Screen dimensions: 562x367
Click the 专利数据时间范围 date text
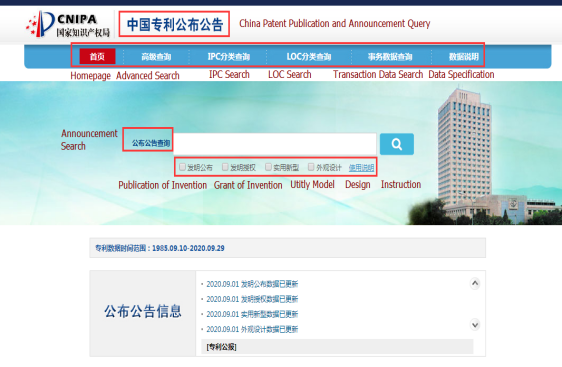[x=160, y=248]
